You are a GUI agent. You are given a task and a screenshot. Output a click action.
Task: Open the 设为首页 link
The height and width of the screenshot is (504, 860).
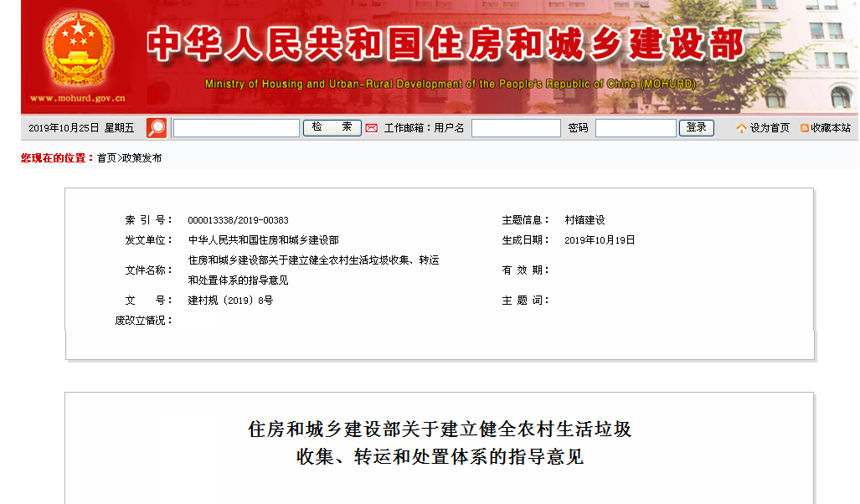coord(770,128)
